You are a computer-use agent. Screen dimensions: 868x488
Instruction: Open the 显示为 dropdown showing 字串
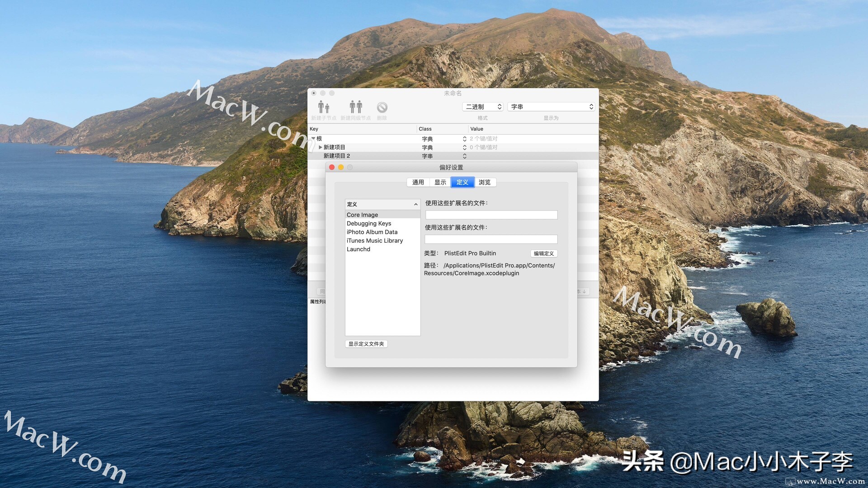click(551, 107)
